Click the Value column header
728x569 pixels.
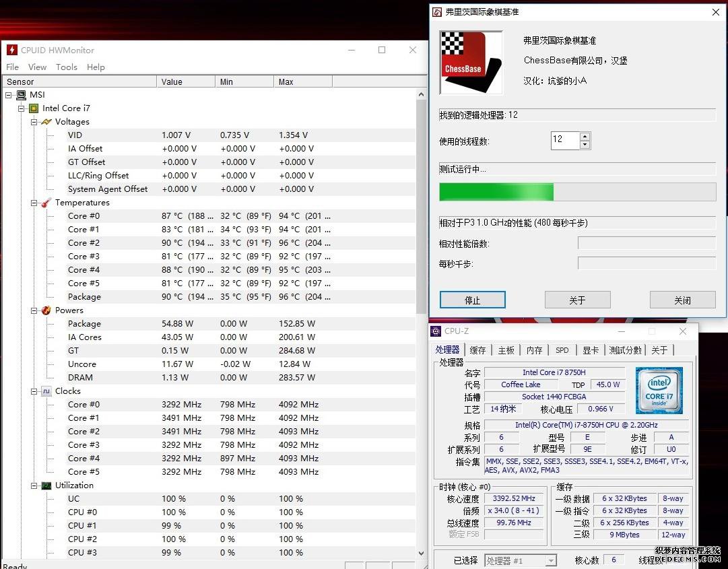186,81
